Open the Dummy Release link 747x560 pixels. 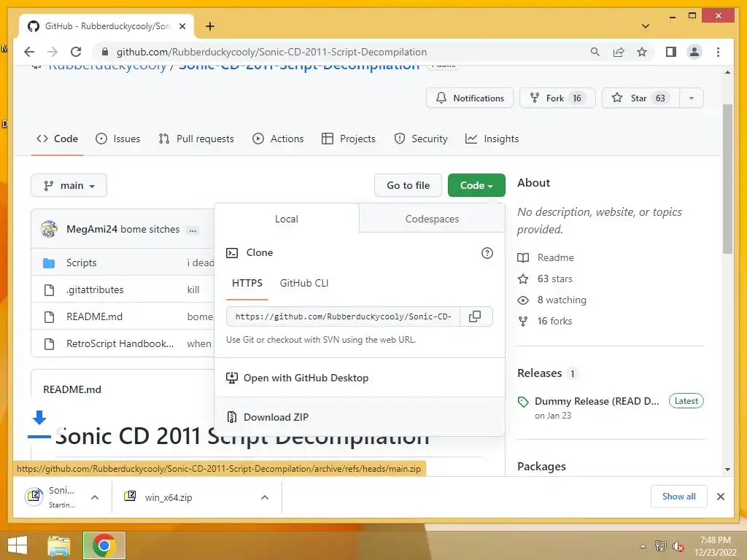pyautogui.click(x=597, y=401)
